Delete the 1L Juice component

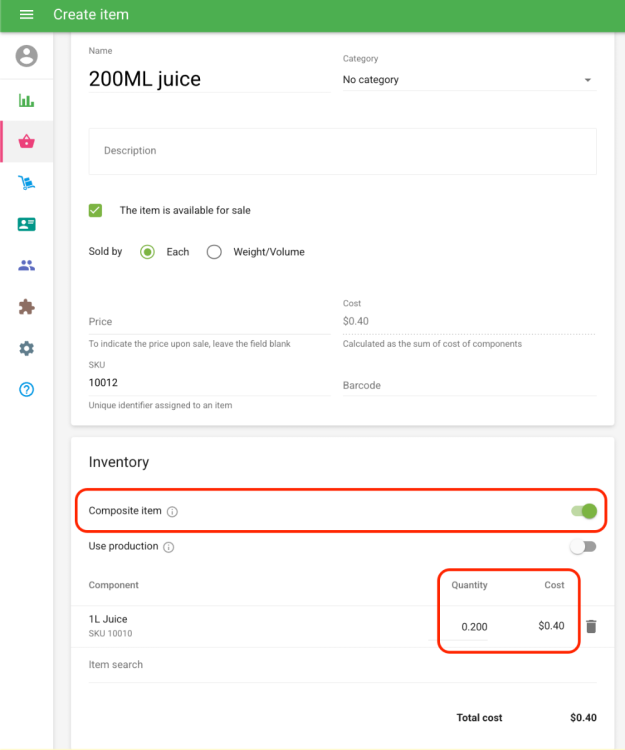pos(591,626)
